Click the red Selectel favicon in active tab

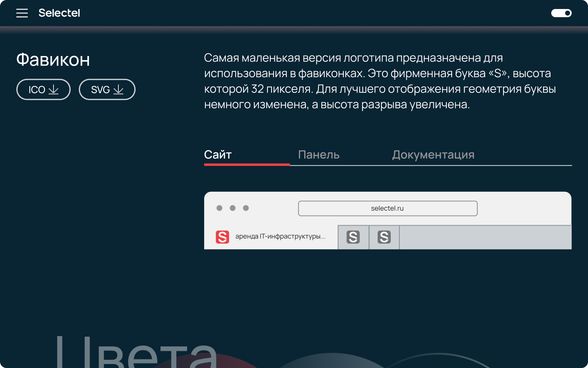point(223,237)
